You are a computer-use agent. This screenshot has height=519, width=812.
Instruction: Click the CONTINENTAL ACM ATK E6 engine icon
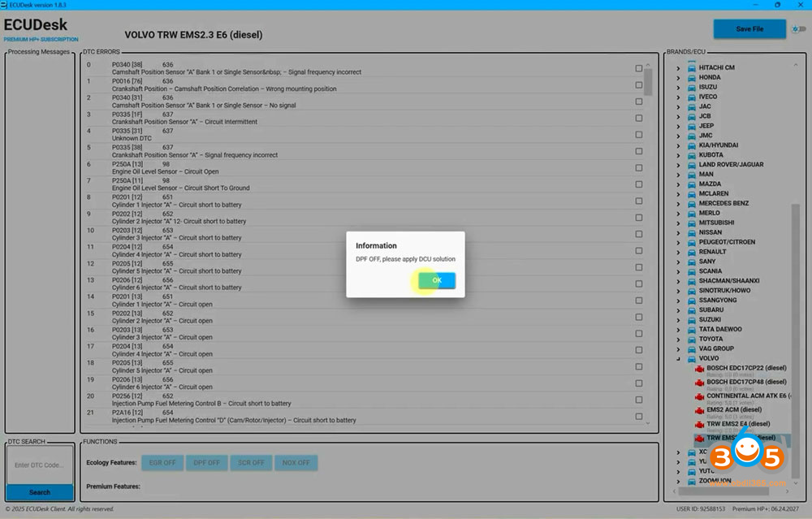699,396
